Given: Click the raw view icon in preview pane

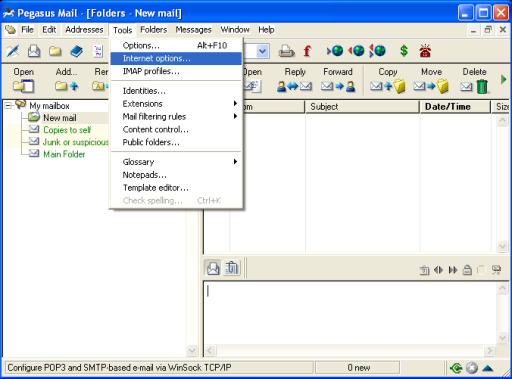Looking at the screenshot, I should tap(232, 268).
